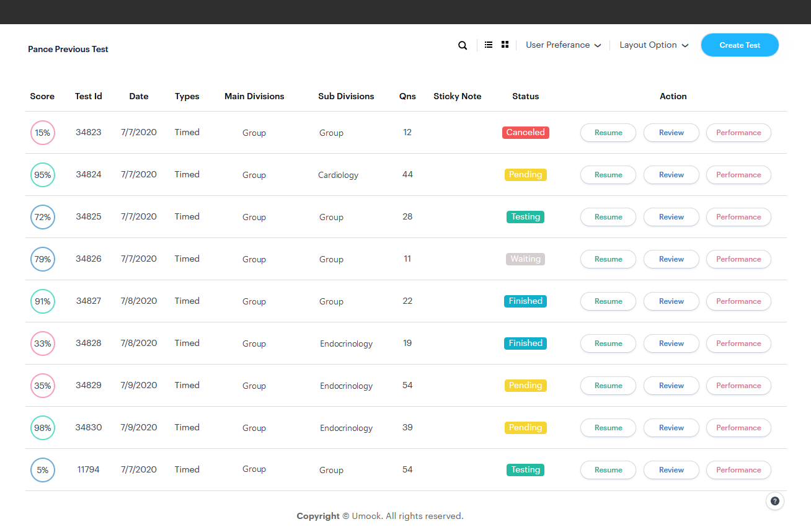Click the 72% score circle
The width and height of the screenshot is (811, 532).
click(x=43, y=217)
